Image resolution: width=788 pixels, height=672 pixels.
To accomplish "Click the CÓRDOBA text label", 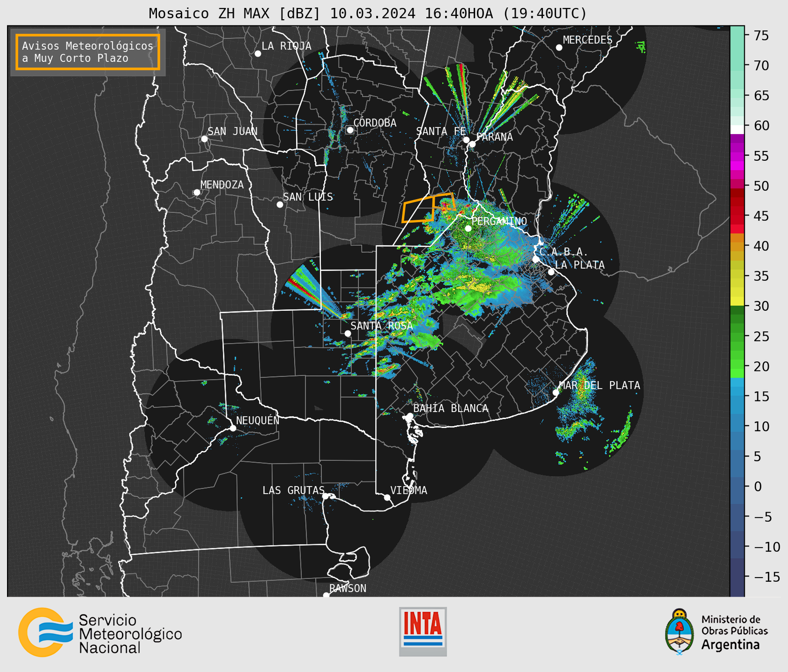I will click(x=375, y=123).
